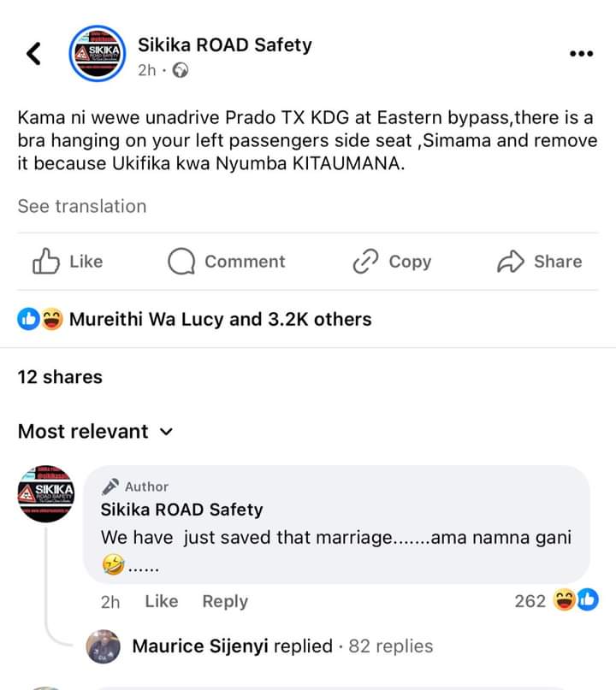The height and width of the screenshot is (690, 616).
Task: Tap Maurice Sijenyi's small profile picture
Action: point(104,646)
